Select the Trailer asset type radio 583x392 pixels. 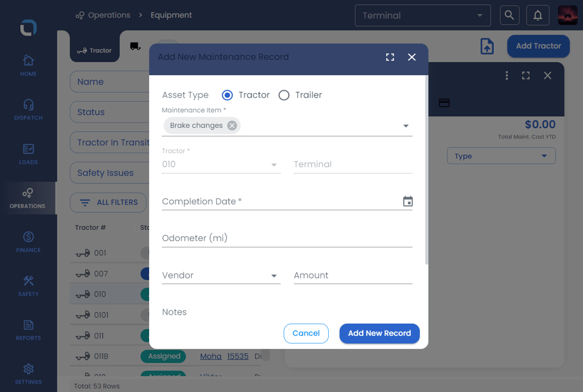284,95
